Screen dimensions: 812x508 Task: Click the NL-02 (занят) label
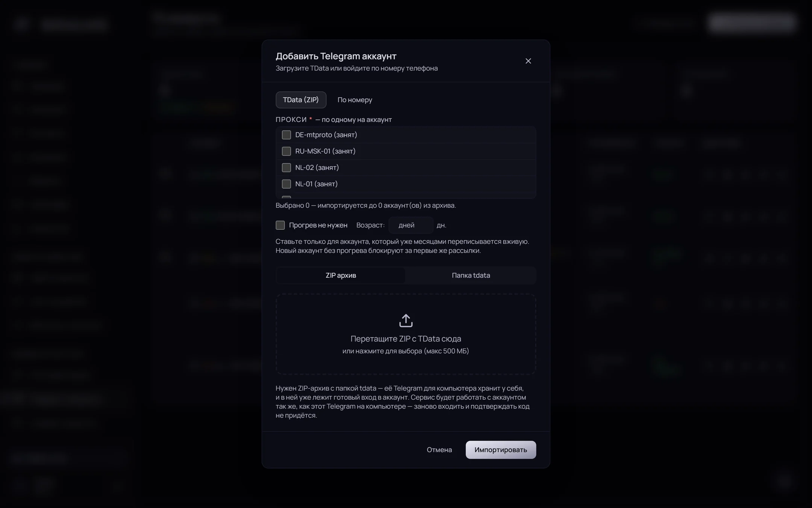[x=317, y=167]
